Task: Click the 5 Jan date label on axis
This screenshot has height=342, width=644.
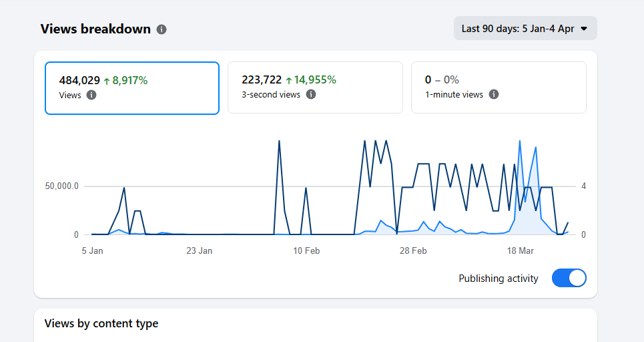Action: pos(92,251)
